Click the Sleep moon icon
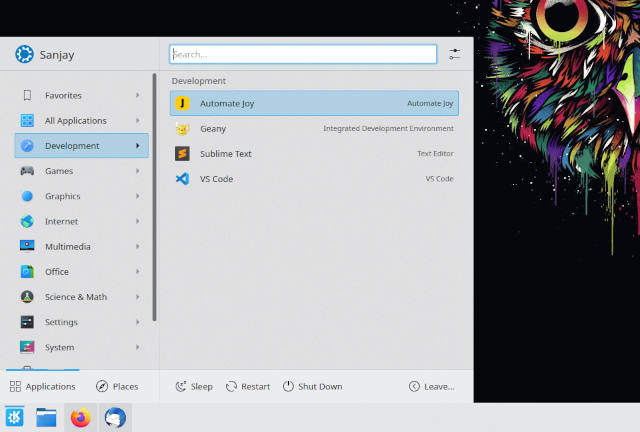This screenshot has height=432, width=640. [181, 386]
